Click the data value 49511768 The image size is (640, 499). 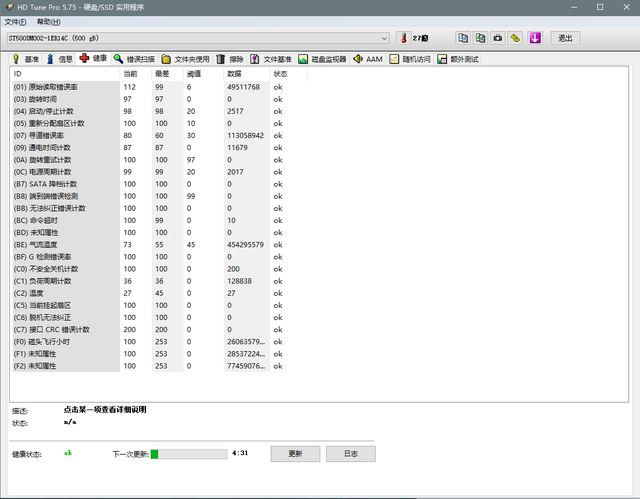click(x=243, y=87)
